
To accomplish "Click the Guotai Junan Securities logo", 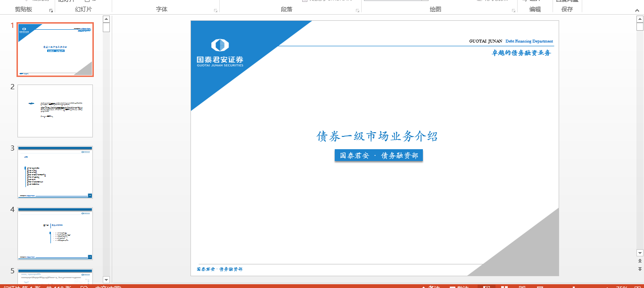I will click(220, 52).
